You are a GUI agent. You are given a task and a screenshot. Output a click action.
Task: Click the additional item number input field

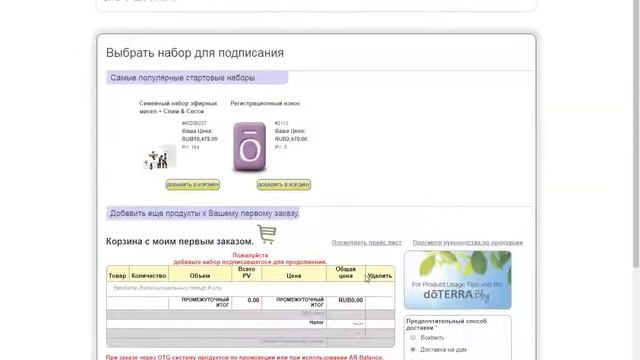(x=250, y=288)
